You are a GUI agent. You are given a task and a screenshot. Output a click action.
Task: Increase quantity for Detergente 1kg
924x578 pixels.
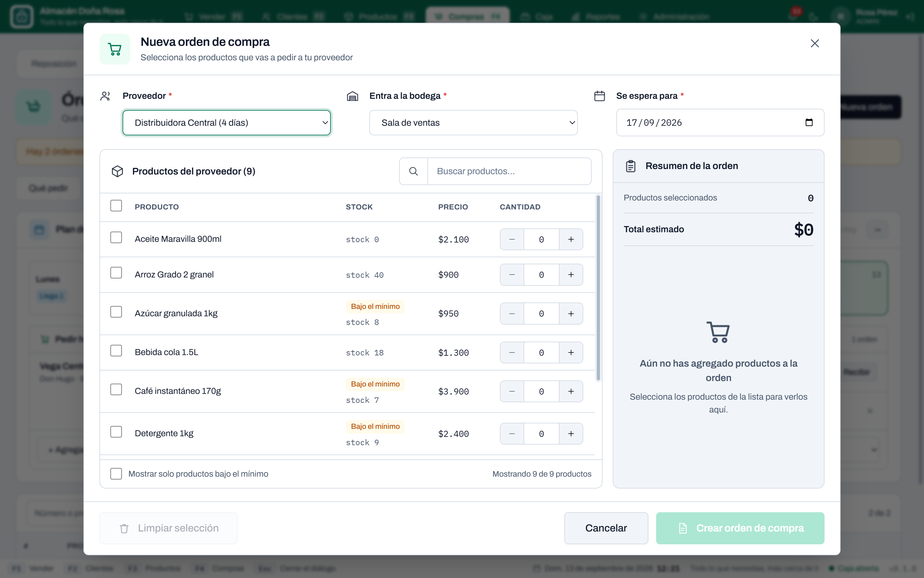pos(571,434)
